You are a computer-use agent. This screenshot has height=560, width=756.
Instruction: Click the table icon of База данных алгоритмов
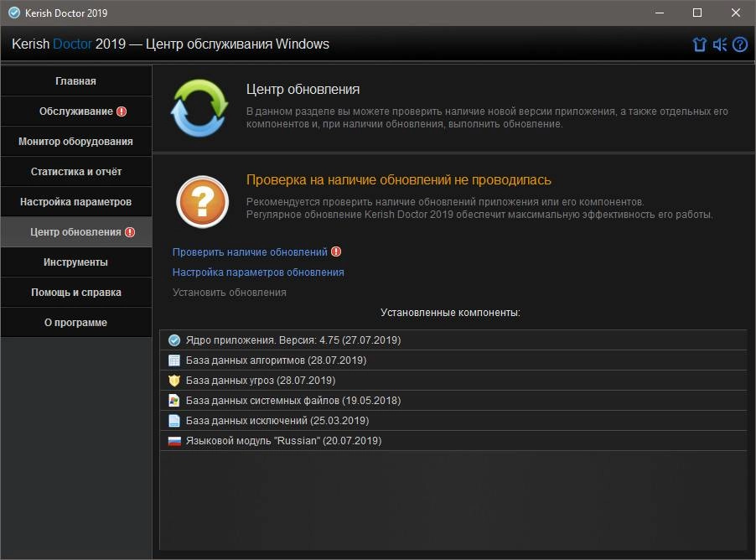(174, 360)
